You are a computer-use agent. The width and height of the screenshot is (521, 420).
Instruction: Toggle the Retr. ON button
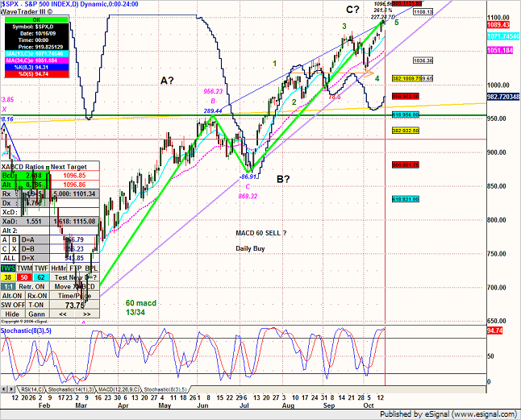tap(32, 286)
